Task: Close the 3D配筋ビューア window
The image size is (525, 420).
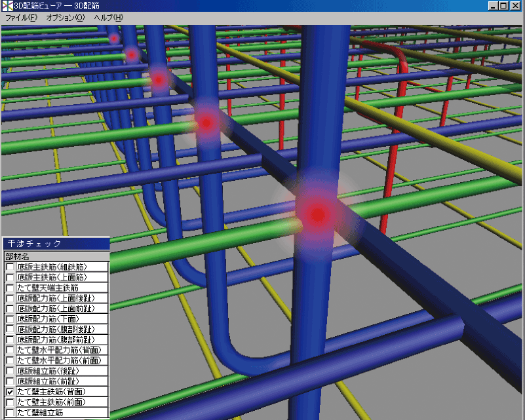Action: tap(516, 5)
